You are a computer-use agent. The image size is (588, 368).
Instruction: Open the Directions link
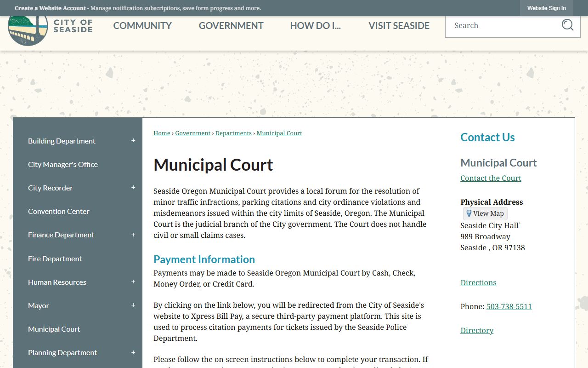478,282
